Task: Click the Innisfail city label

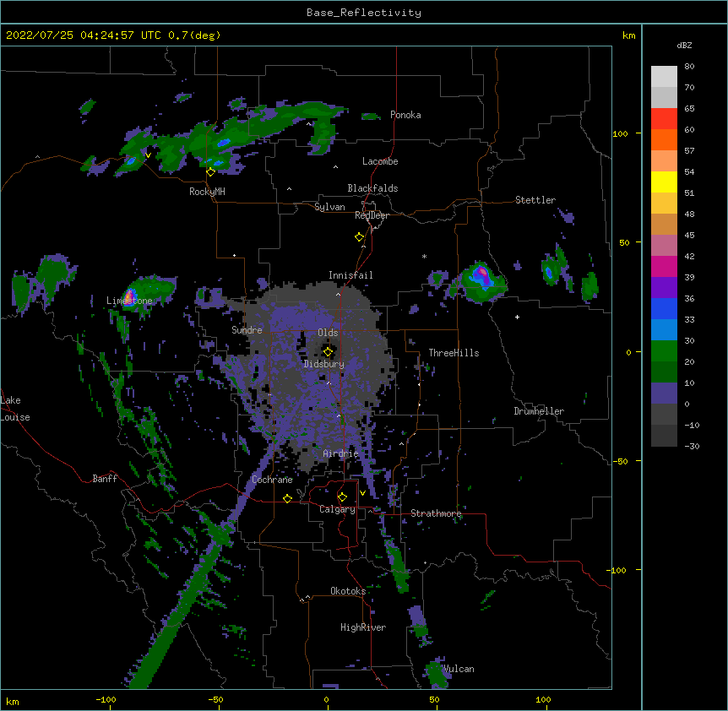Action: point(350,275)
